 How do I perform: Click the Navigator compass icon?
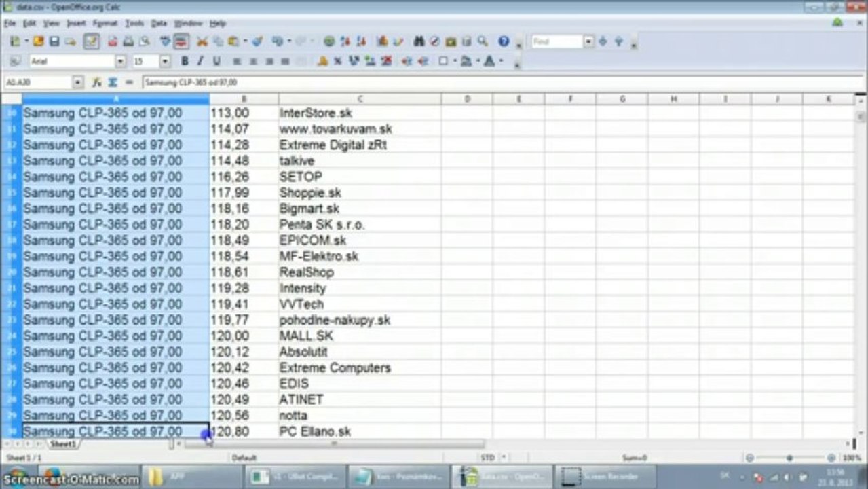coord(434,41)
